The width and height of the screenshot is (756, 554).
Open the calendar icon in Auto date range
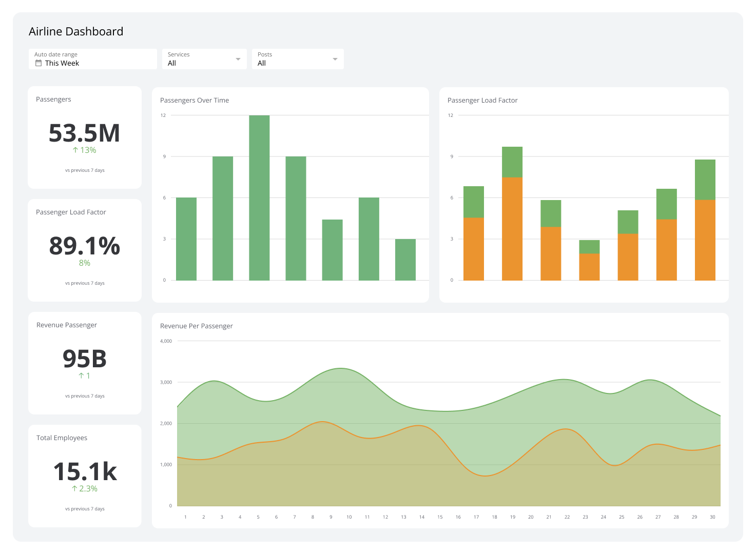38,63
